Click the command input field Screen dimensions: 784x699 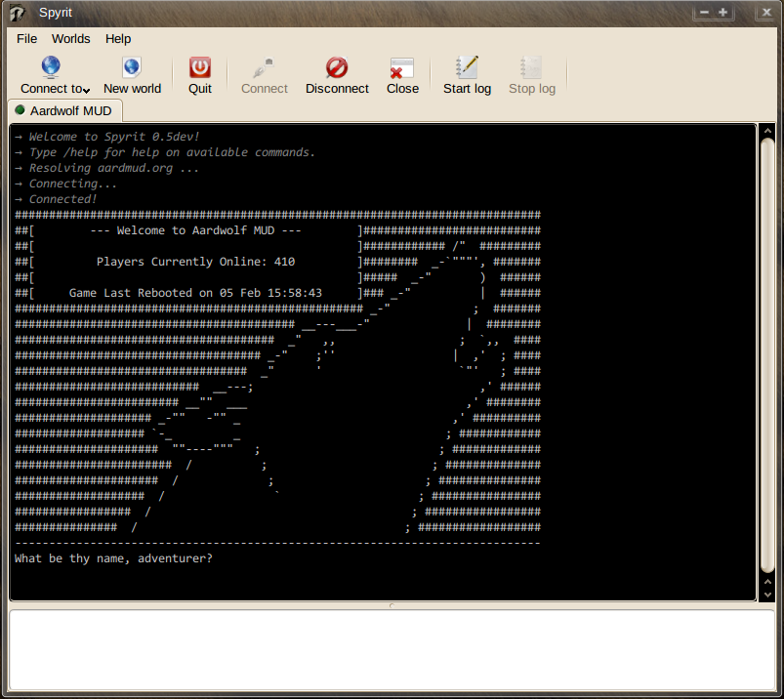point(392,650)
